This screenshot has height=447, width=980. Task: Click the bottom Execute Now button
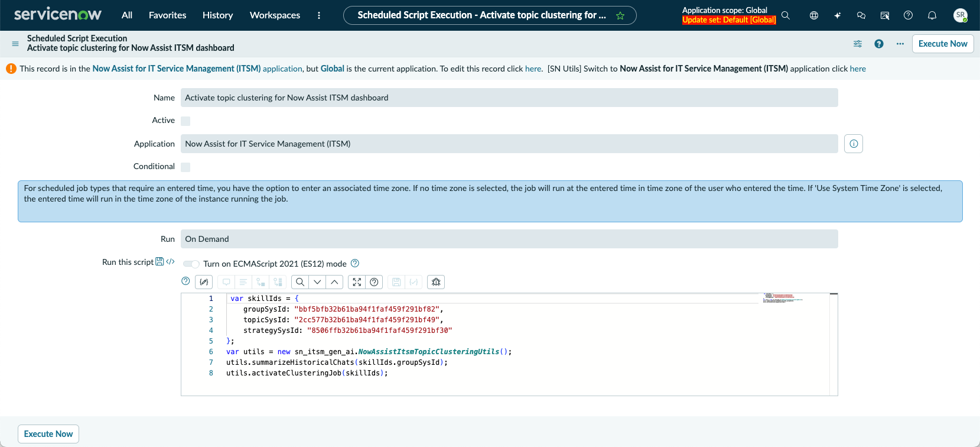coord(48,434)
